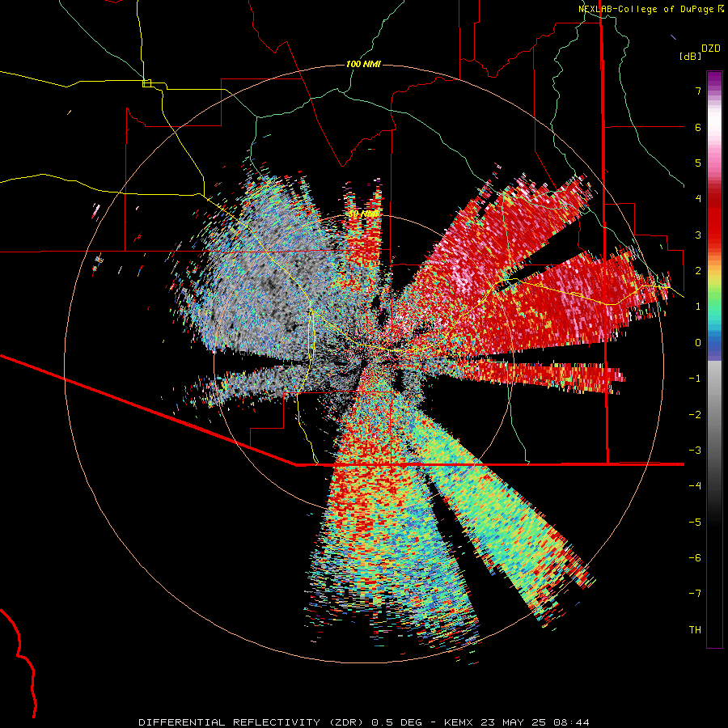Click the DZD legend title
The width and height of the screenshot is (728, 728).
(711, 49)
